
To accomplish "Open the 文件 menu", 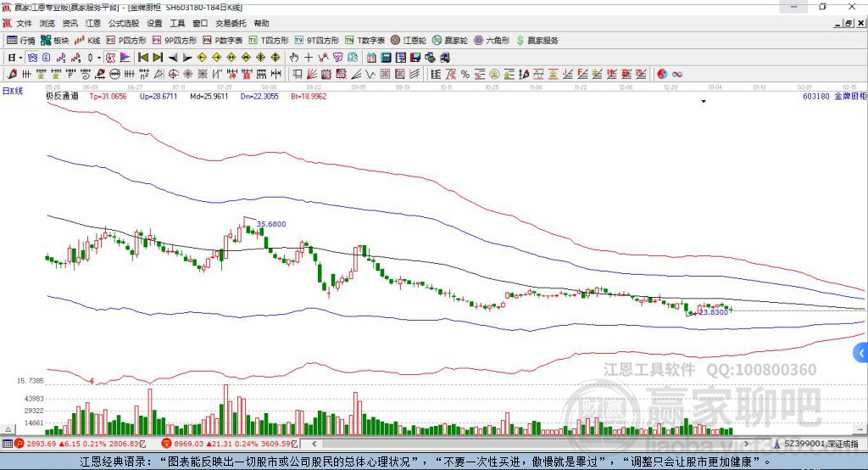I will click(24, 23).
